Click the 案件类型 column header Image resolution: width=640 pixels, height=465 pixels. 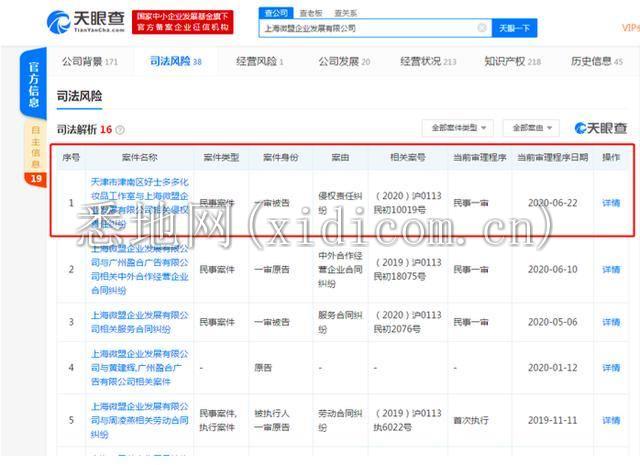[x=221, y=157]
